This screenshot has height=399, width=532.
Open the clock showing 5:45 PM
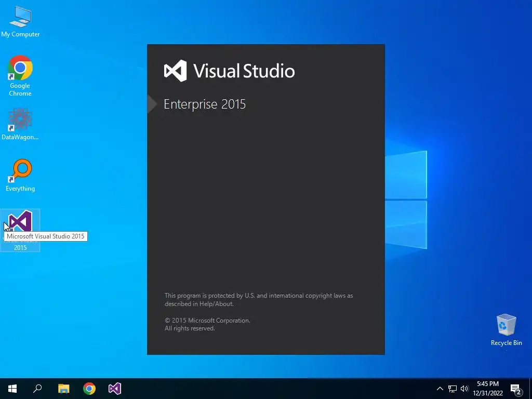[488, 389]
